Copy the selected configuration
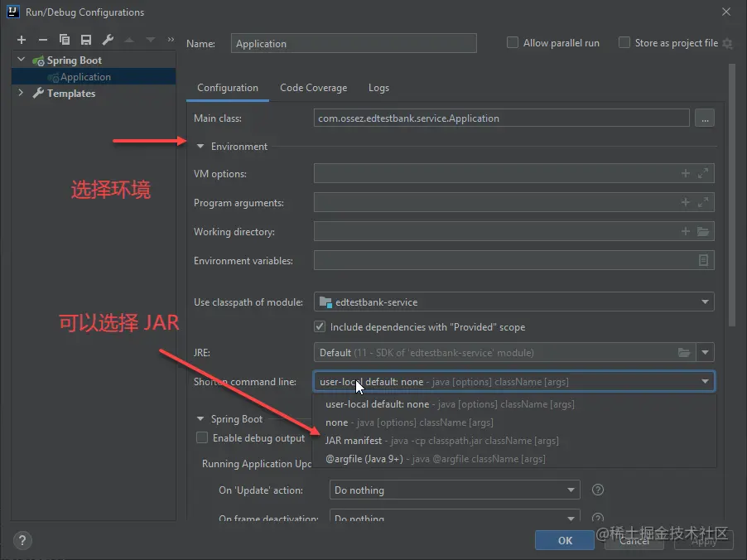The width and height of the screenshot is (747, 560). pos(65,40)
